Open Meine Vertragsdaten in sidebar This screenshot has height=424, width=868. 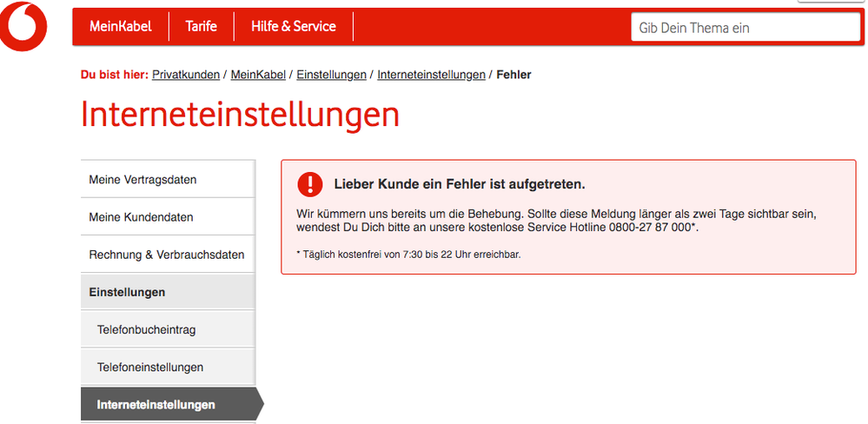(168, 179)
